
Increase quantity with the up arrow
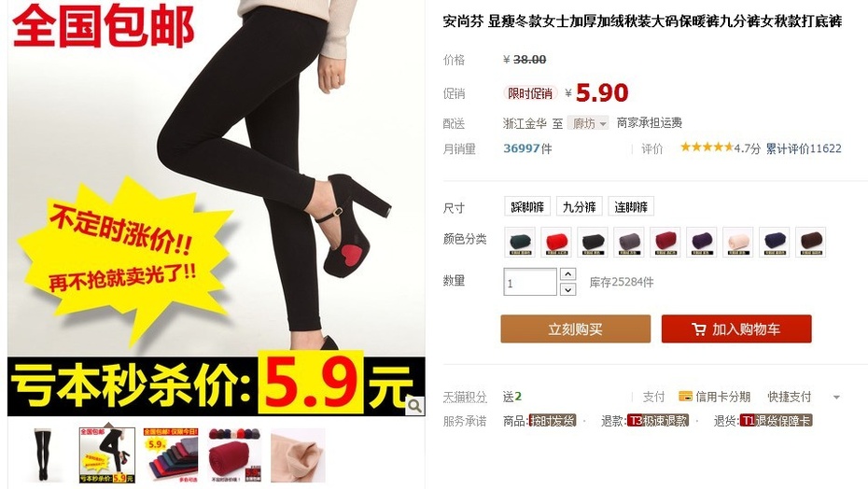[568, 273]
